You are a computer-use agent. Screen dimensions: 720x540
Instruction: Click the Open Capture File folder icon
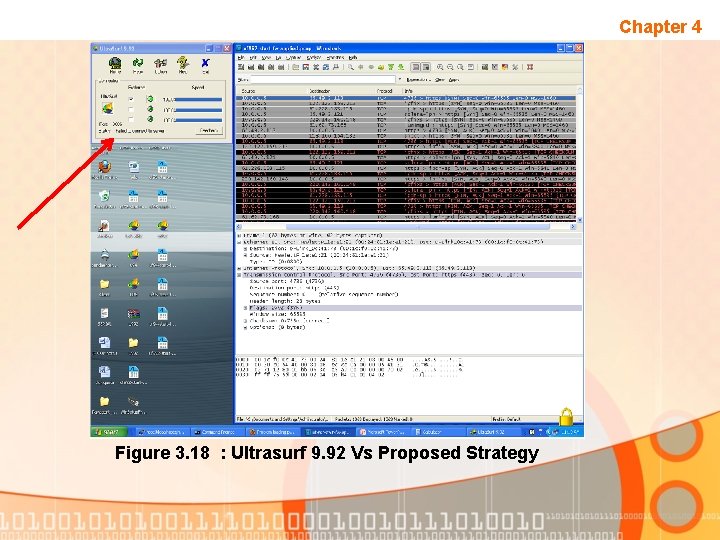click(x=295, y=67)
